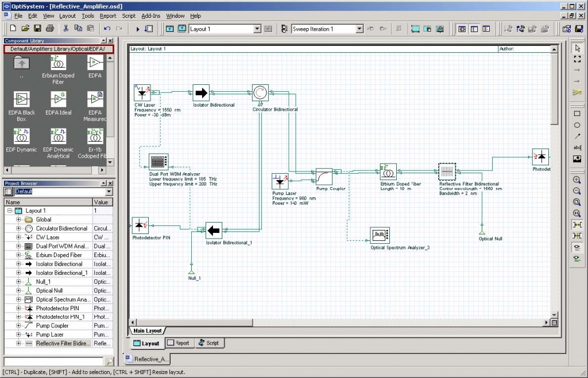Toggle the third panel view button
Screen dimensions: 588x378
click(x=486, y=29)
